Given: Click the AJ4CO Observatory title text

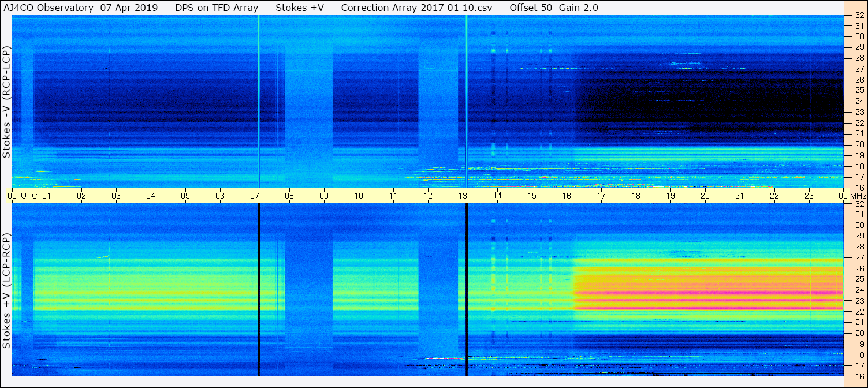Looking at the screenshot, I should pyautogui.click(x=48, y=8).
